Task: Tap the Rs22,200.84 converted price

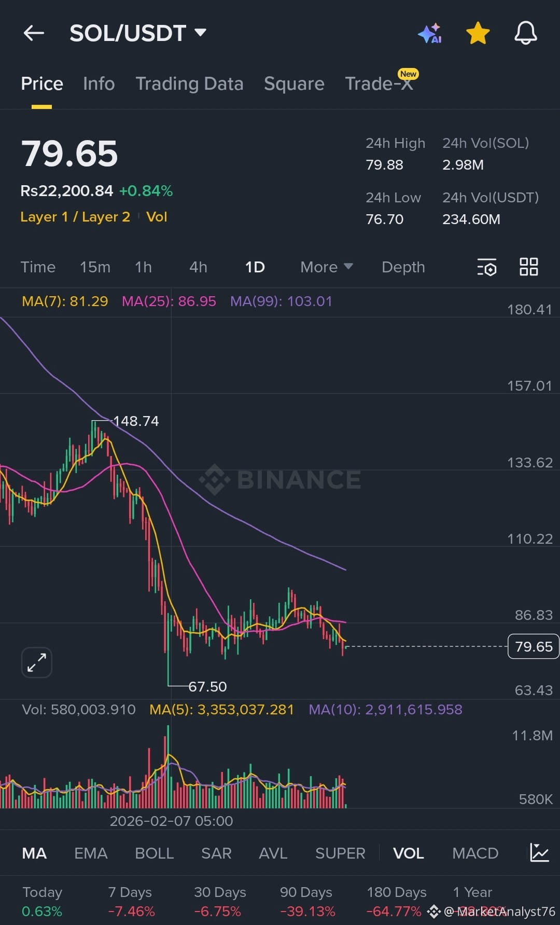Action: point(66,191)
